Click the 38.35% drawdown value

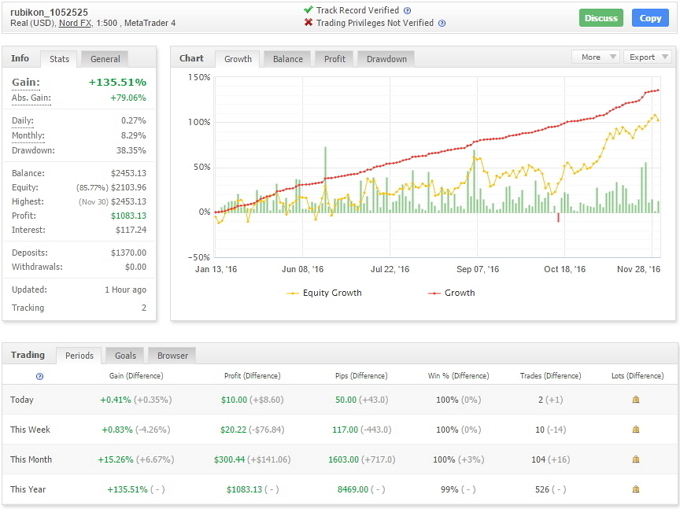[131, 150]
